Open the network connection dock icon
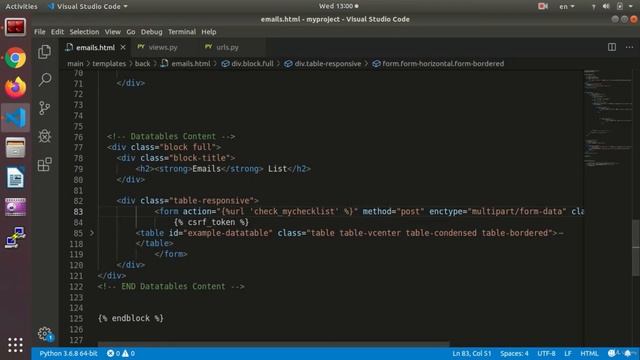640x360 pixels. coord(16,237)
